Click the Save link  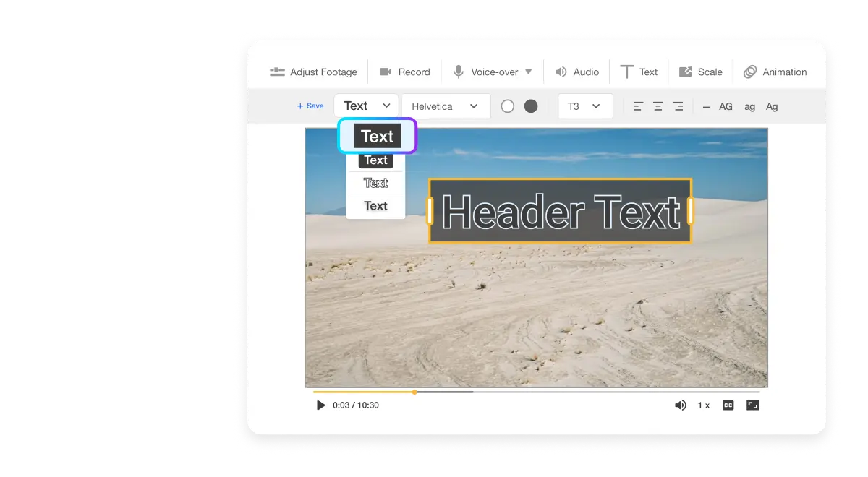310,106
